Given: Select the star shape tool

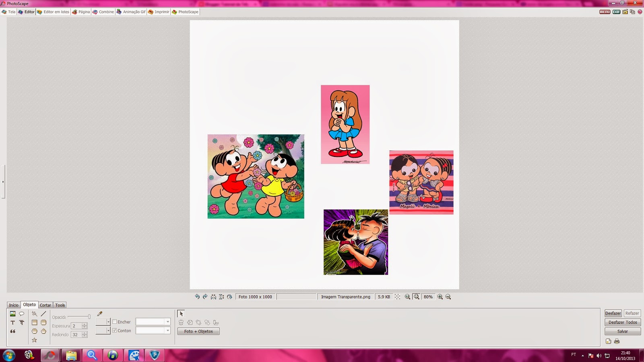Looking at the screenshot, I should click(35, 340).
